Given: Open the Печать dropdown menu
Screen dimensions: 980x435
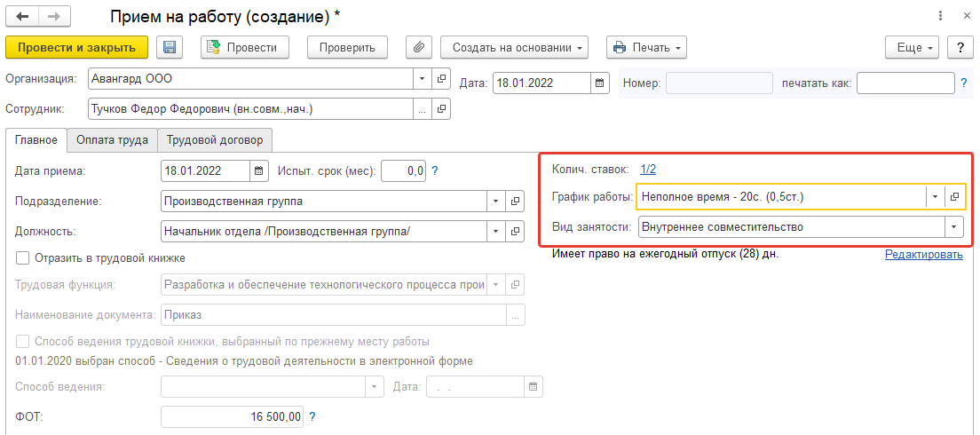Looking at the screenshot, I should (646, 47).
